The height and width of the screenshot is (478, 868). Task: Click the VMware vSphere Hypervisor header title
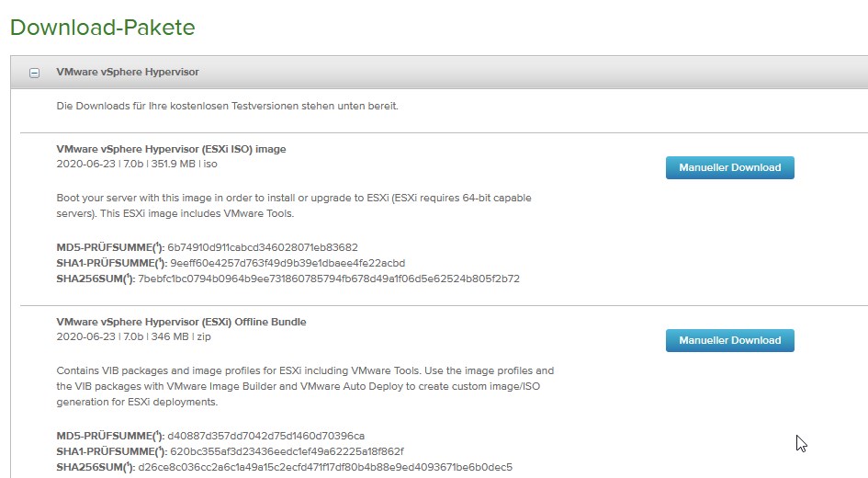tap(128, 72)
